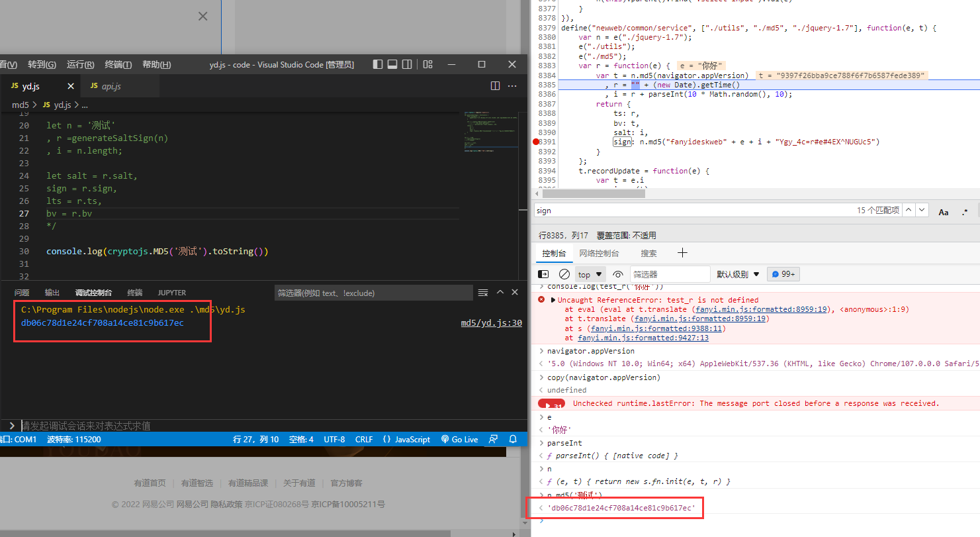The width and height of the screenshot is (980, 537).
Task: Start Go Live server
Action: click(x=459, y=439)
